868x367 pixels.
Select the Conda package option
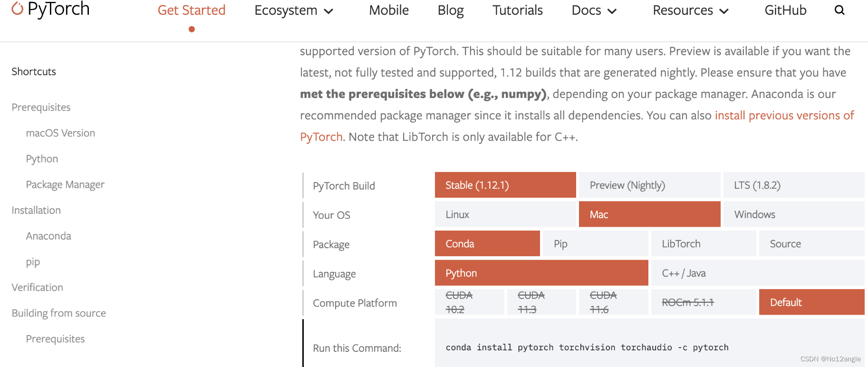(x=487, y=243)
